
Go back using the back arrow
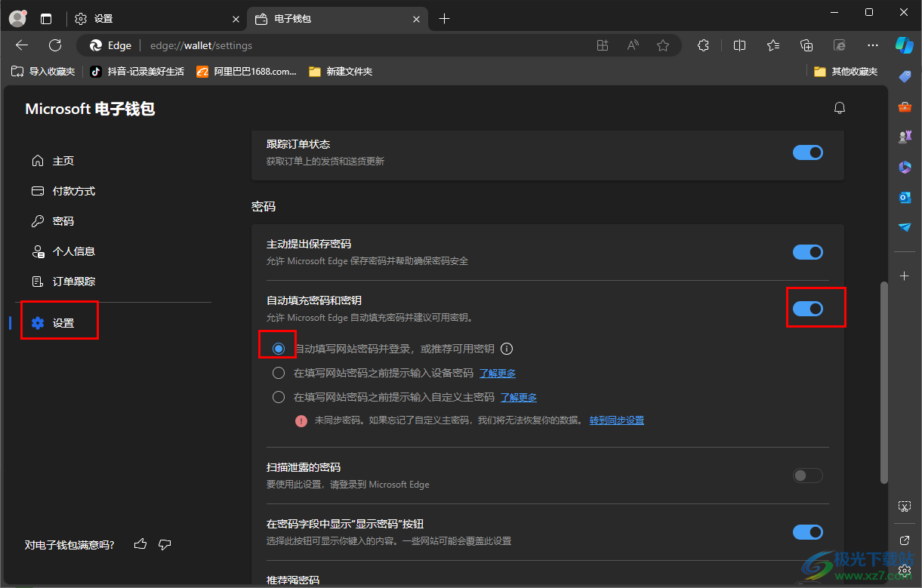click(x=22, y=45)
